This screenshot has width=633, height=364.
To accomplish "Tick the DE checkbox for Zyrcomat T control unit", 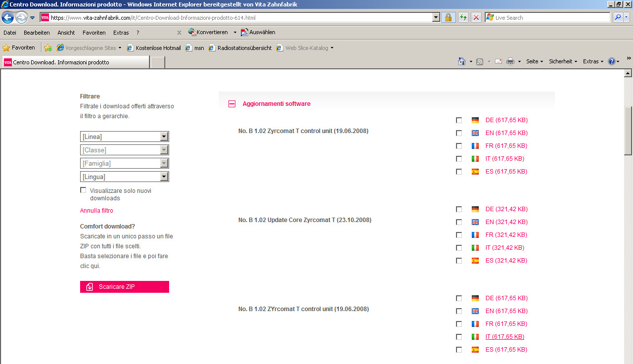I will coord(459,120).
